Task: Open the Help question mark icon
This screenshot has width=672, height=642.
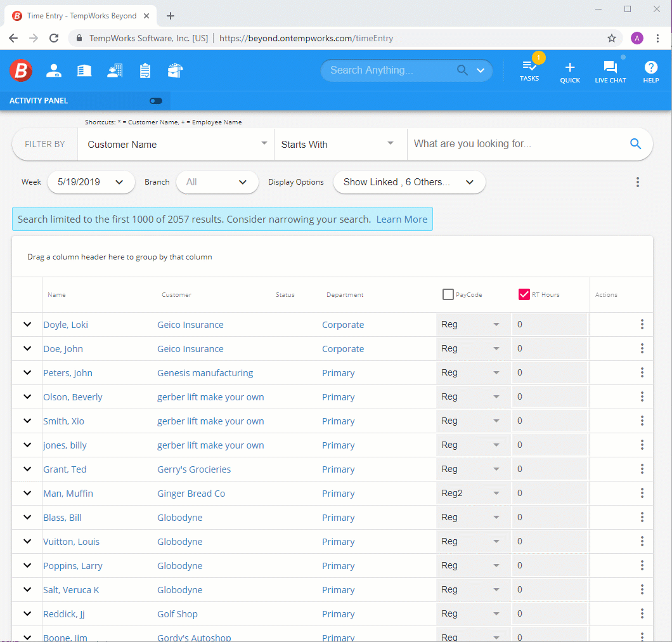Action: 650,72
